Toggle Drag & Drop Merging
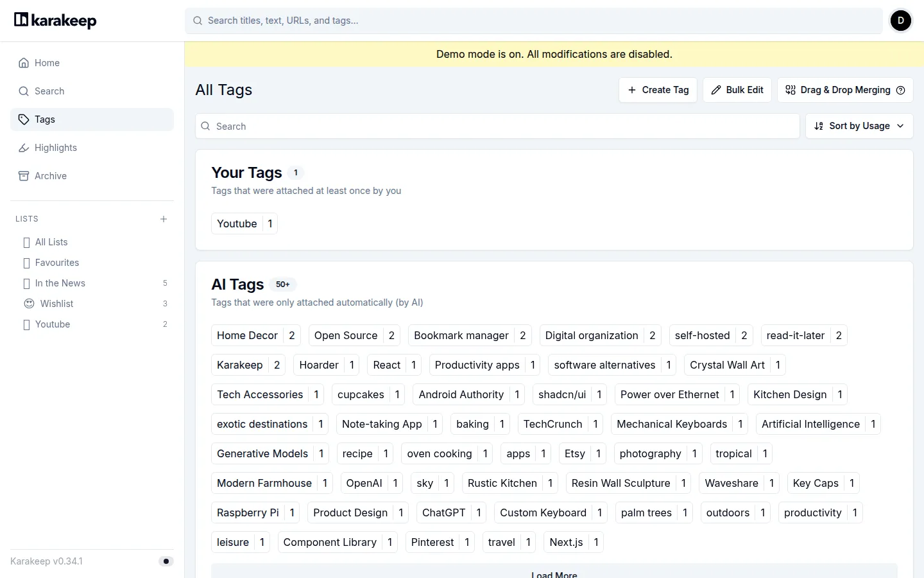 point(845,90)
